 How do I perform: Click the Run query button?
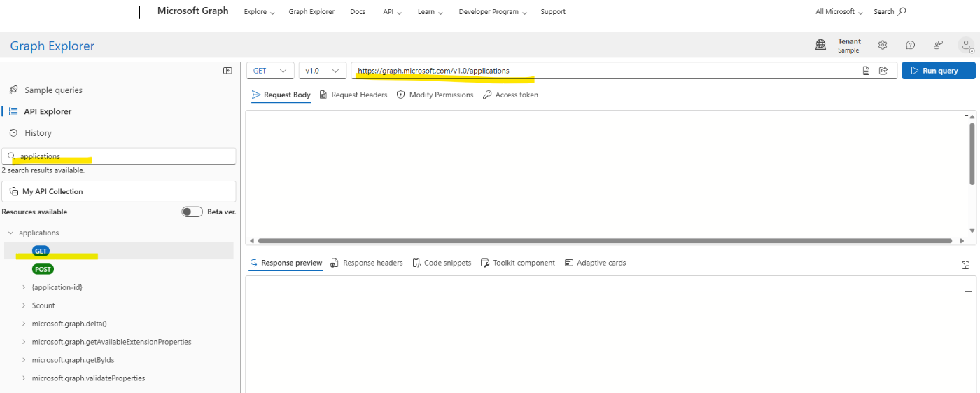pyautogui.click(x=939, y=71)
